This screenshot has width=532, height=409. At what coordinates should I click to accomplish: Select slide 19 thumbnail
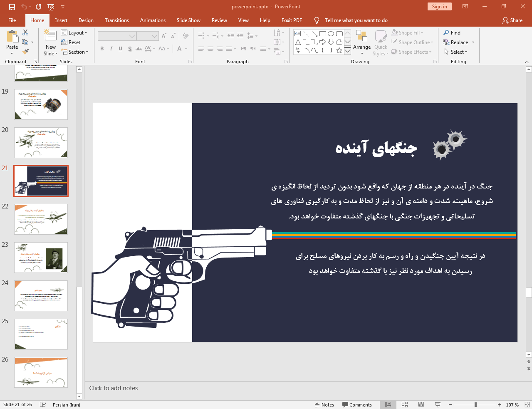point(41,104)
